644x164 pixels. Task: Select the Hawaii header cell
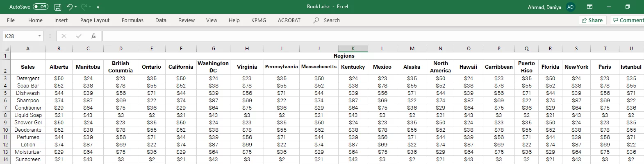coord(468,67)
